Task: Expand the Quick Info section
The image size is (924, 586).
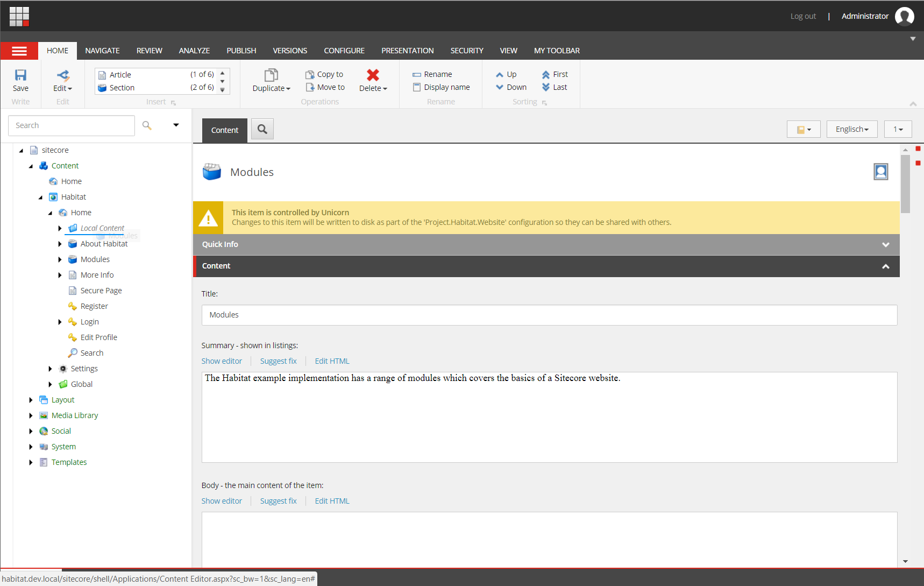Action: pos(546,244)
